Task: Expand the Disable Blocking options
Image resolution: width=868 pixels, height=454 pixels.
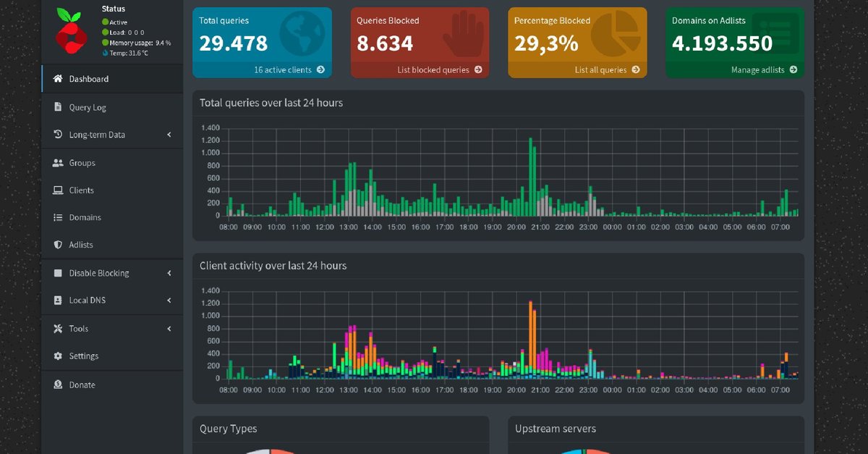Action: pos(169,273)
